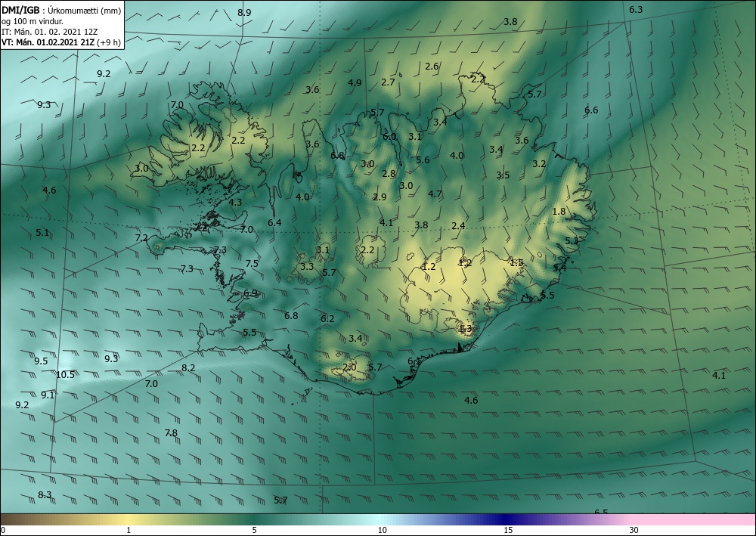The width and height of the screenshot is (756, 536).
Task: Select the 2.7 value on the map
Action: click(388, 82)
